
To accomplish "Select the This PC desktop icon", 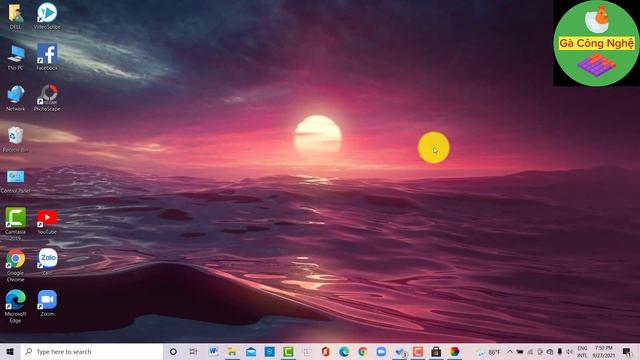I will click(16, 57).
